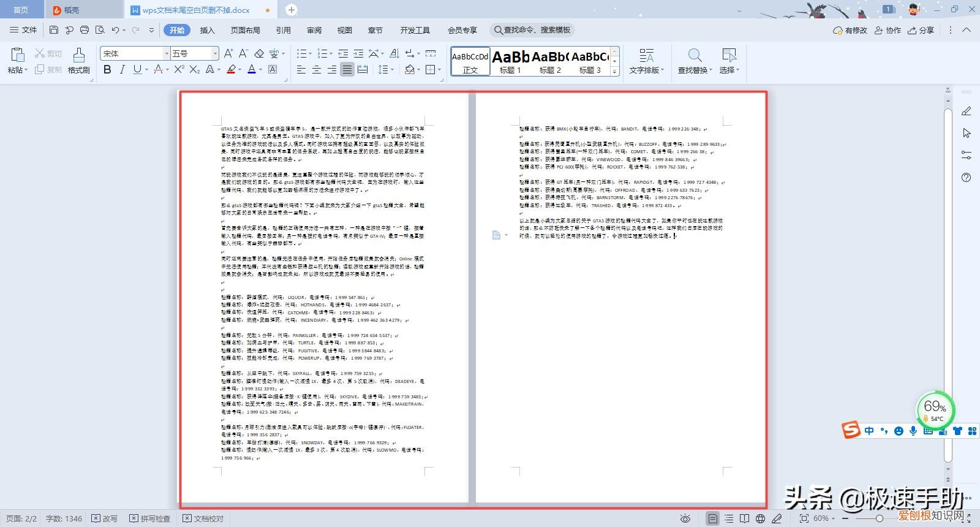The width and height of the screenshot is (980, 527).
Task: Switch to outline view in status bar
Action: [729, 518]
